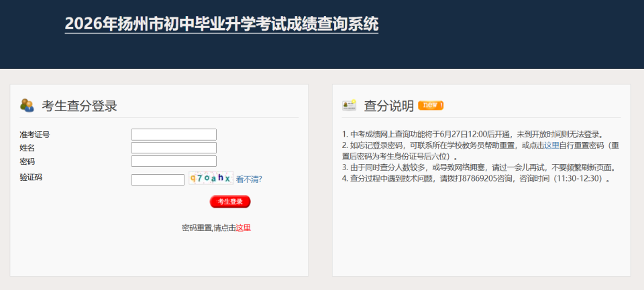Focus the 姓名 input field
The image size is (644, 290).
(x=174, y=147)
